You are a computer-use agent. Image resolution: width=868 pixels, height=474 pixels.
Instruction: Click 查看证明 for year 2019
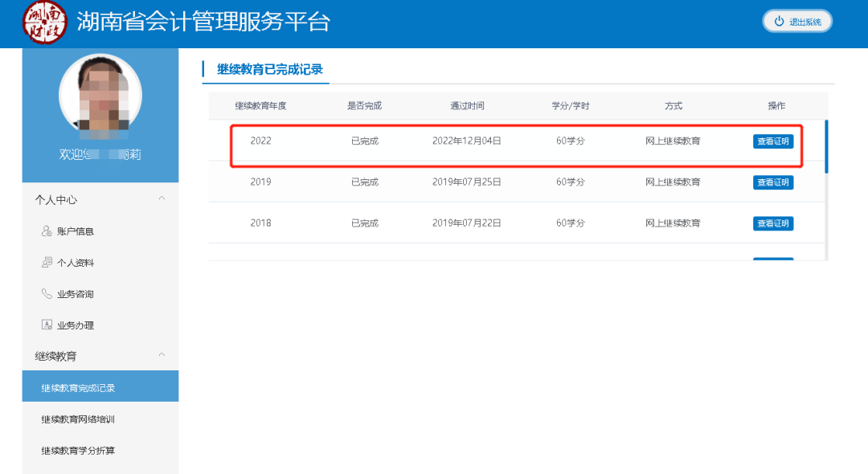[x=772, y=182]
